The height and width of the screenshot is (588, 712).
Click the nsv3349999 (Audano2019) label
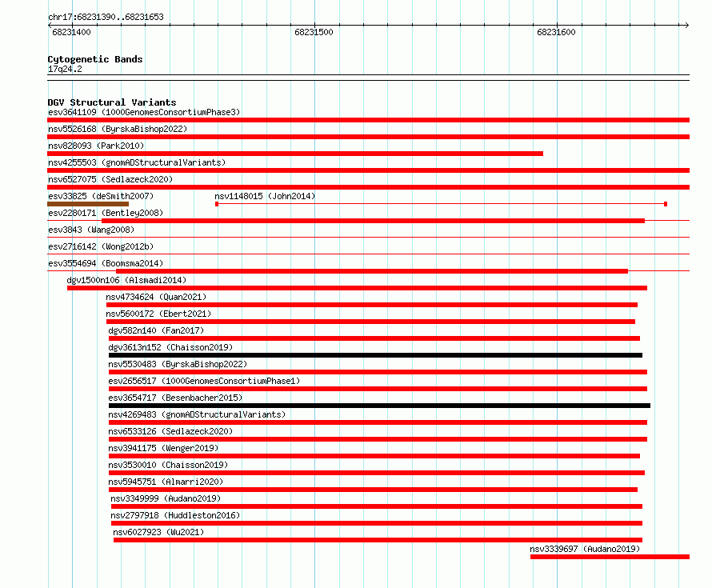(x=166, y=498)
